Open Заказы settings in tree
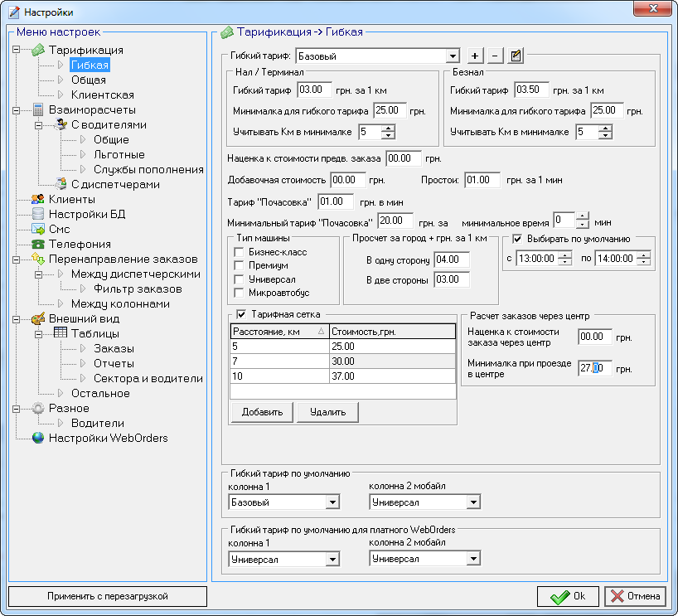 [114, 348]
